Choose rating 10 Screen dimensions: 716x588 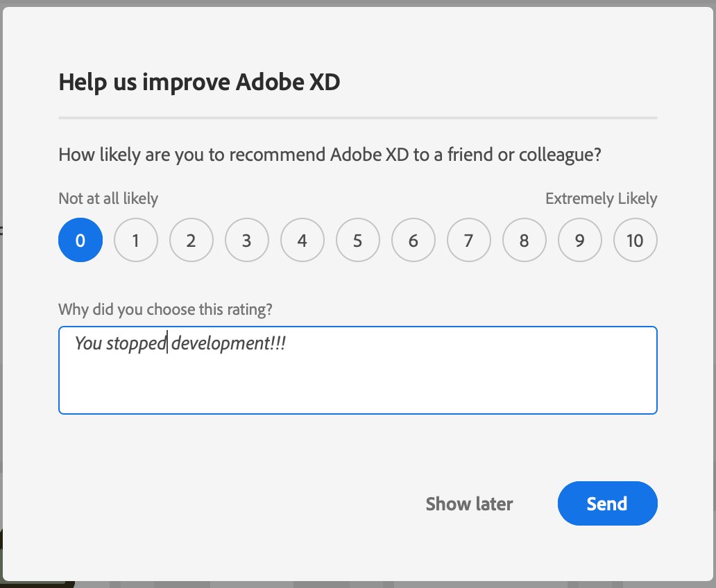coord(636,240)
